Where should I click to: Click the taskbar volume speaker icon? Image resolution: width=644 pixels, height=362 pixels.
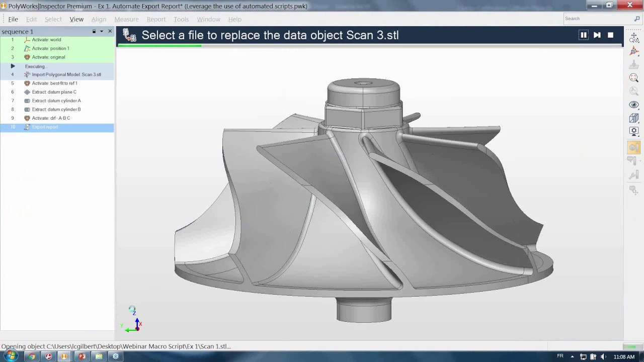tap(603, 357)
